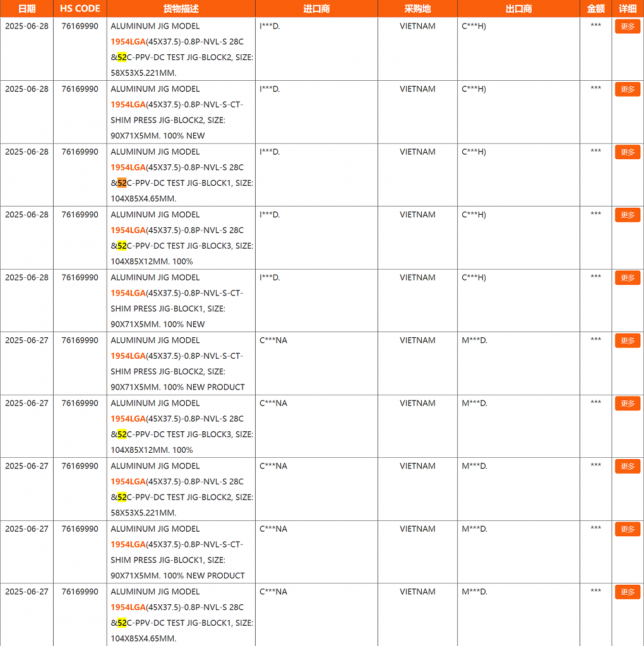This screenshot has height=646, width=644.
Task: Click the 采购地 column header
Action: [417, 9]
